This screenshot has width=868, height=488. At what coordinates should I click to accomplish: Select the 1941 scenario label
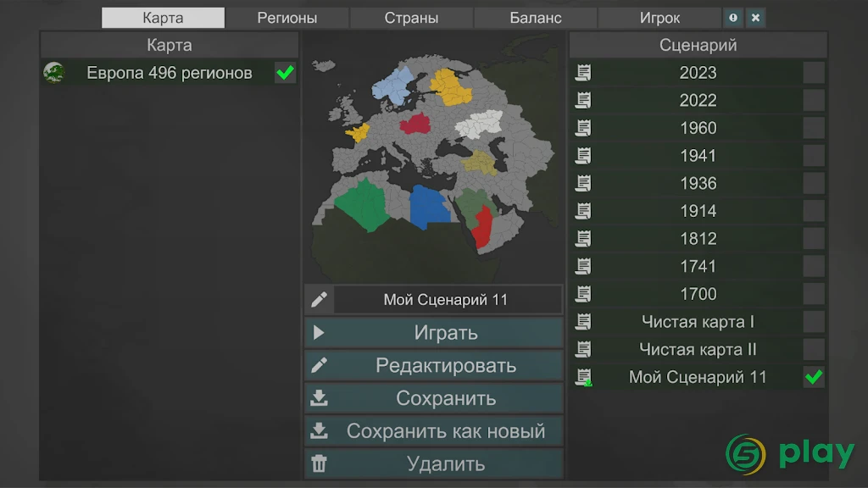coord(698,156)
